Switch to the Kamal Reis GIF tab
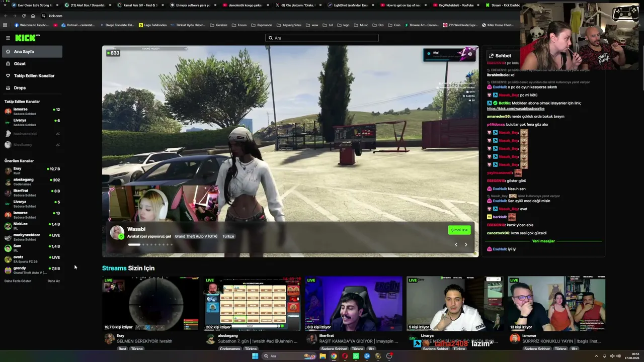 (x=140, y=5)
